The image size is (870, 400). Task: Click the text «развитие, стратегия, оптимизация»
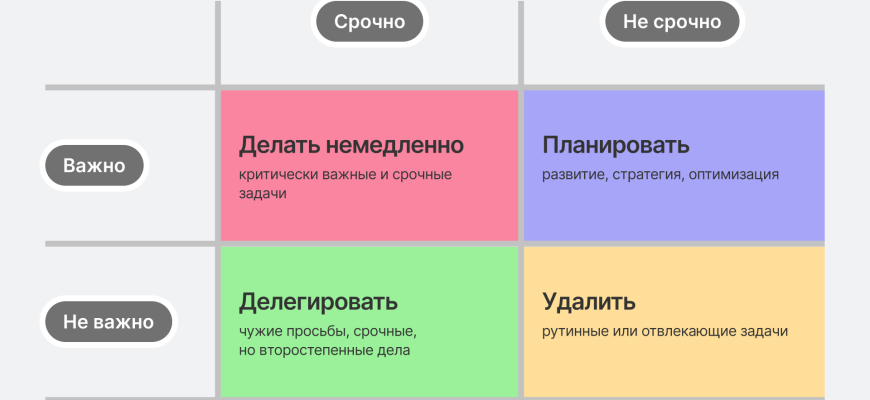click(x=660, y=175)
